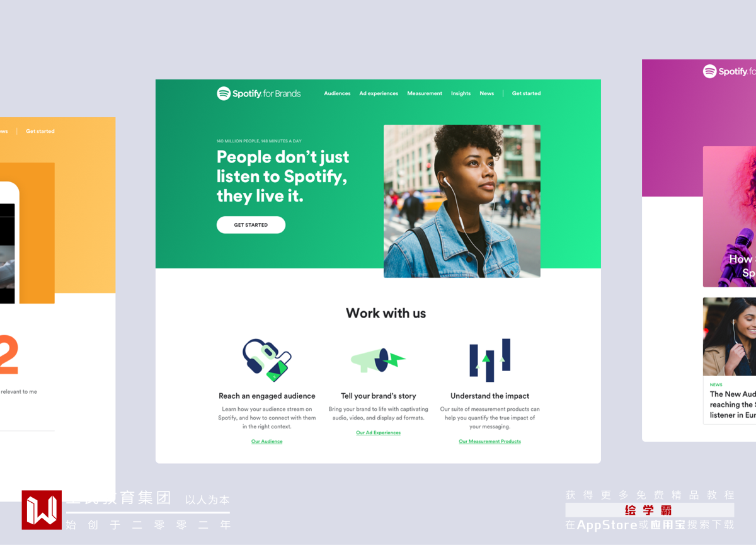Follow the Our Audience link
The width and height of the screenshot is (756, 545).
[x=267, y=442]
